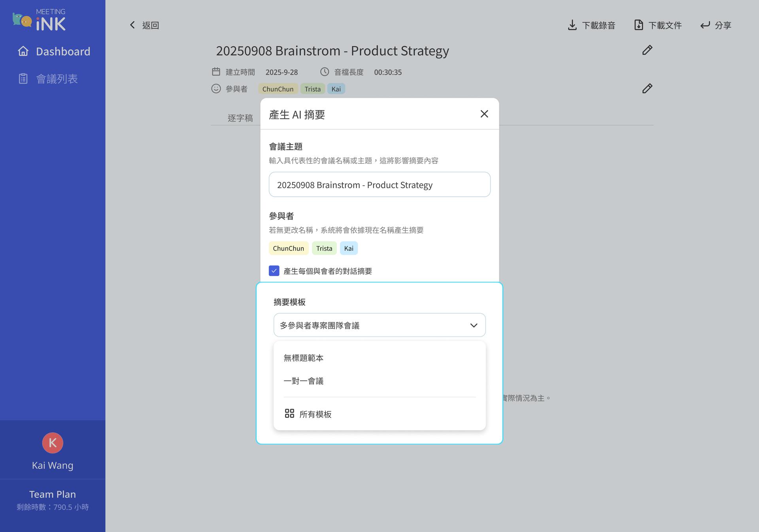Select 無標題範本 template option

(x=304, y=358)
